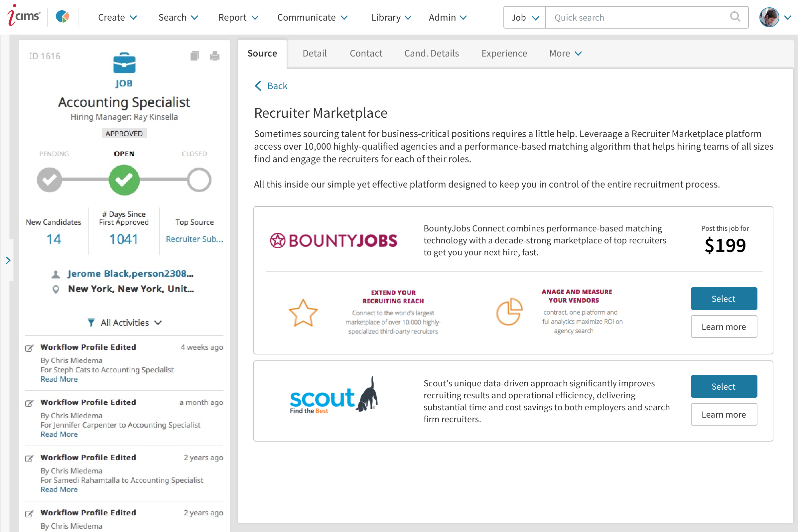The image size is (798, 532).
Task: Open the Search menu
Action: (x=178, y=17)
